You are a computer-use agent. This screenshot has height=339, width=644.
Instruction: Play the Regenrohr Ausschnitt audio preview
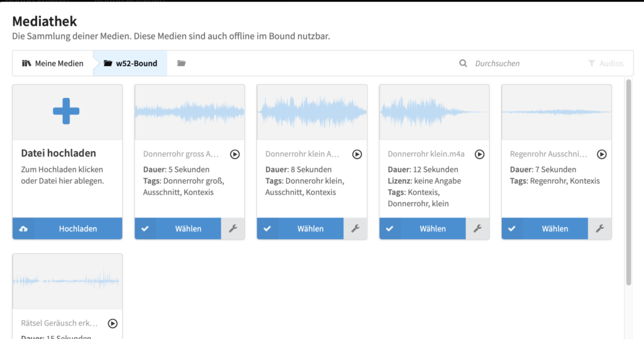coord(601,154)
